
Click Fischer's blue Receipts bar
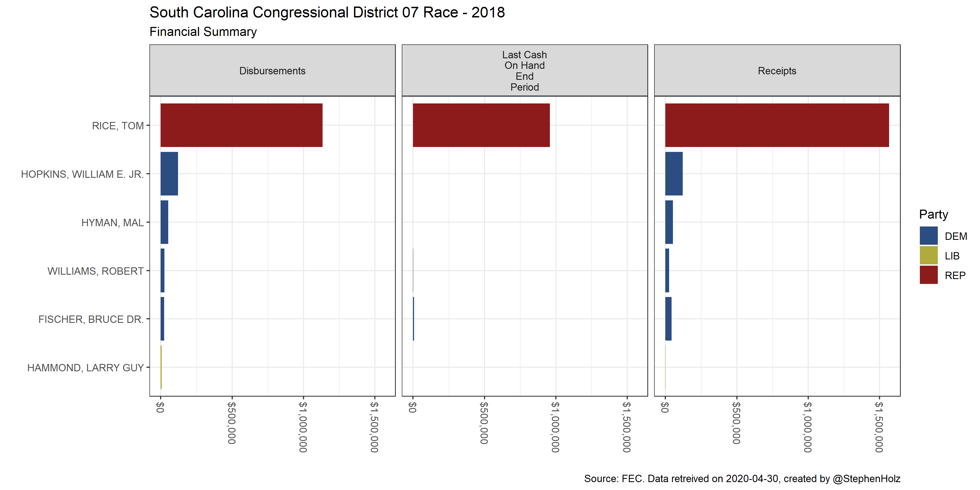pyautogui.click(x=668, y=319)
